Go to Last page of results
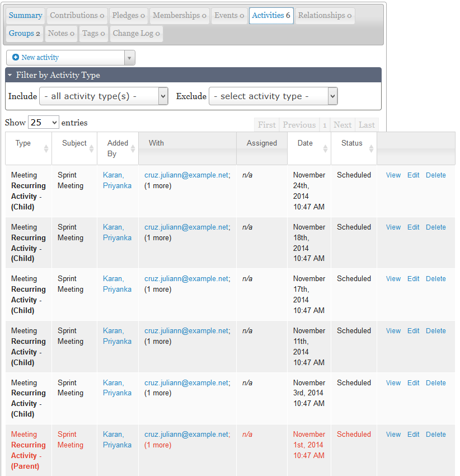Image resolution: width=460 pixels, height=476 pixels. pos(367,125)
